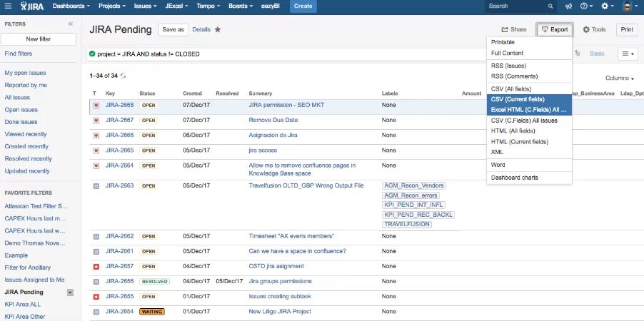Choose Dashboard charts option

pos(529,178)
